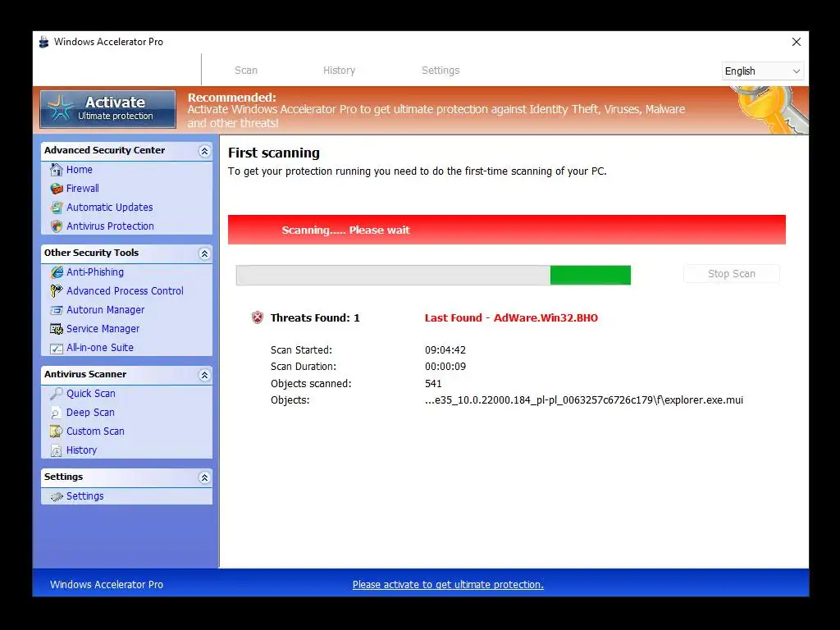Screen dimensions: 840x630
Task: Click the Windows Accelerator Pro title icon
Action: [x=44, y=42]
